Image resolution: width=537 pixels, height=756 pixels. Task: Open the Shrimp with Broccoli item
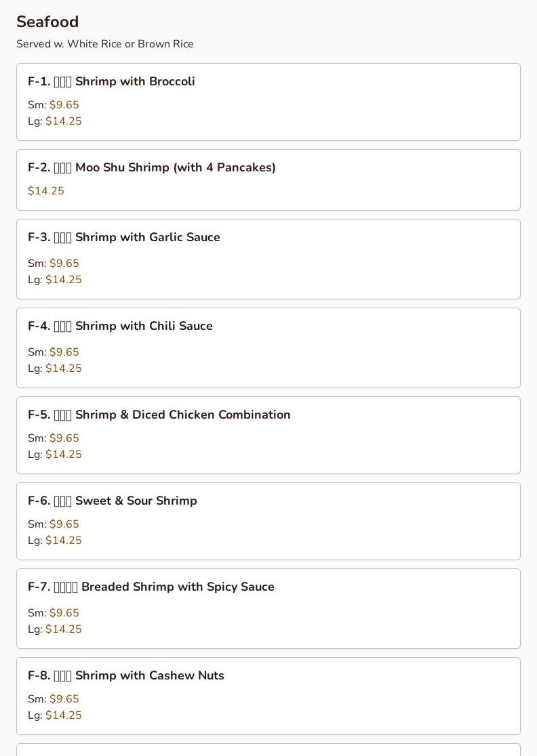point(268,102)
